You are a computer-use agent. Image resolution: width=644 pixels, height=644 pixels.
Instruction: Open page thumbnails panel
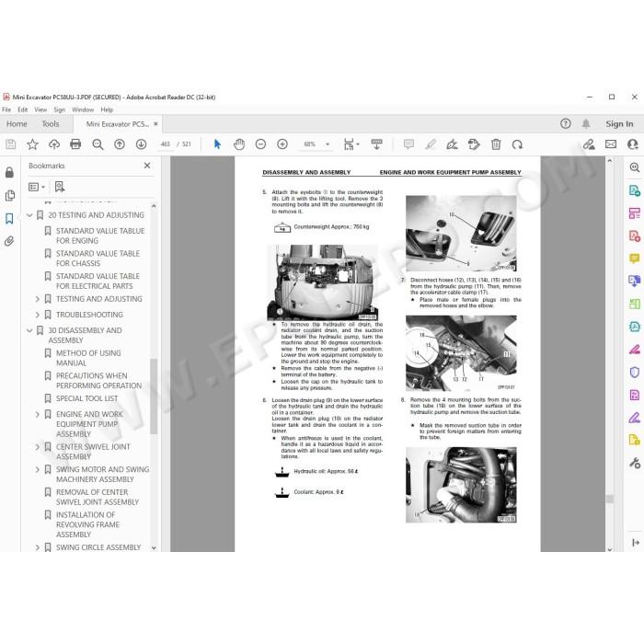(x=10, y=195)
